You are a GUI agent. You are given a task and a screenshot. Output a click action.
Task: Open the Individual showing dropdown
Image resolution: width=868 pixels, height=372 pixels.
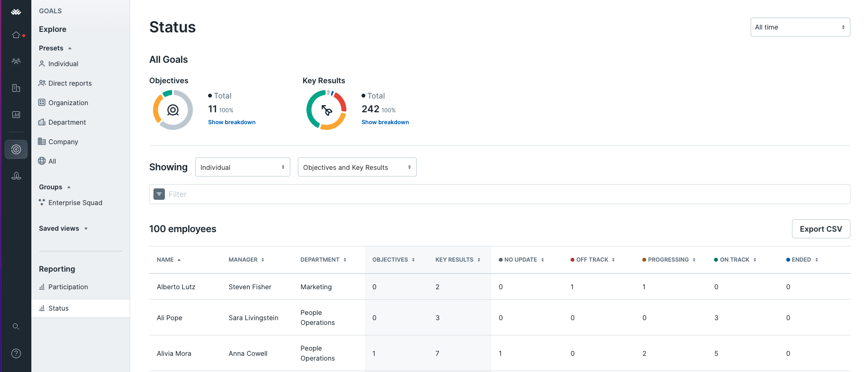(x=243, y=167)
